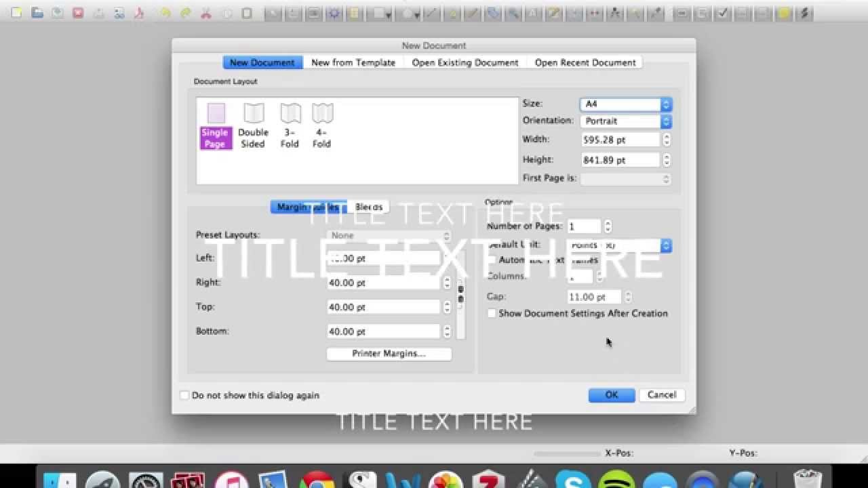The height and width of the screenshot is (488, 868).
Task: Click the Number of Pages stepper
Action: 608,226
